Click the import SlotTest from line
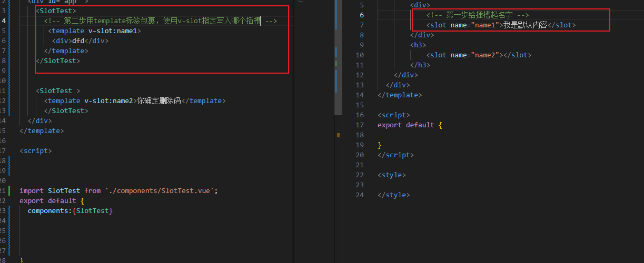Viewport: 644px width, 263px height. (118, 190)
